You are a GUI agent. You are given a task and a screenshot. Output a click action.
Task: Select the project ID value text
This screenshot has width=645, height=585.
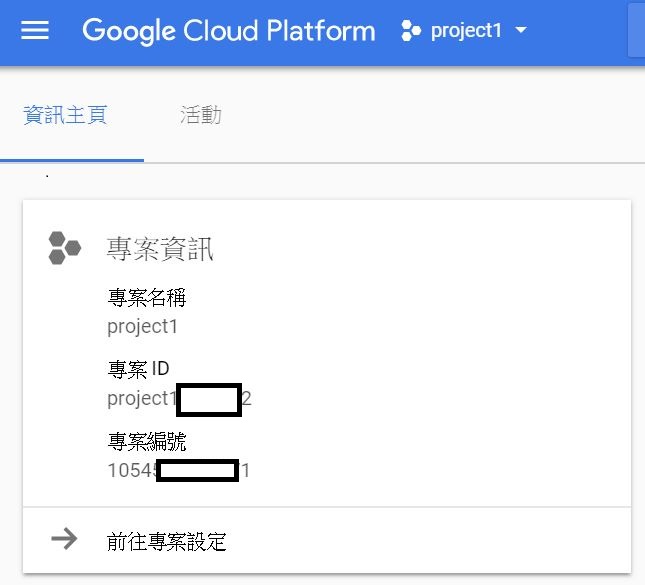coord(179,399)
